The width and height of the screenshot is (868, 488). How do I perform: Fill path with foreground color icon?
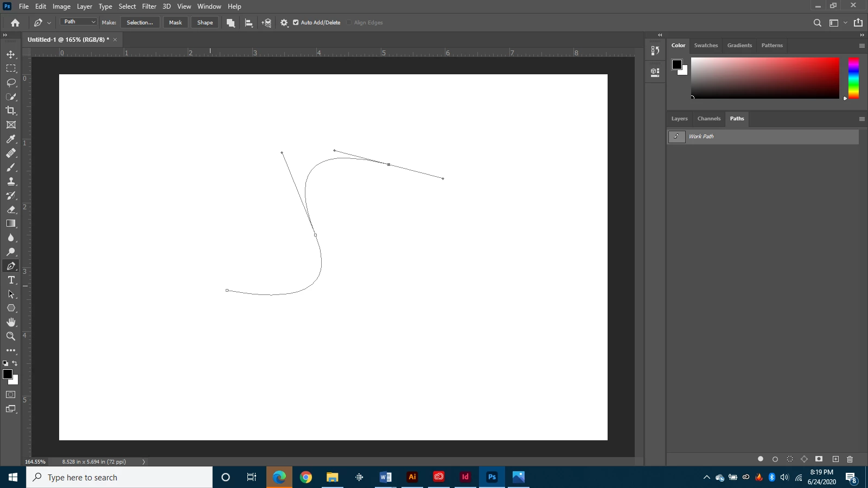click(761, 459)
